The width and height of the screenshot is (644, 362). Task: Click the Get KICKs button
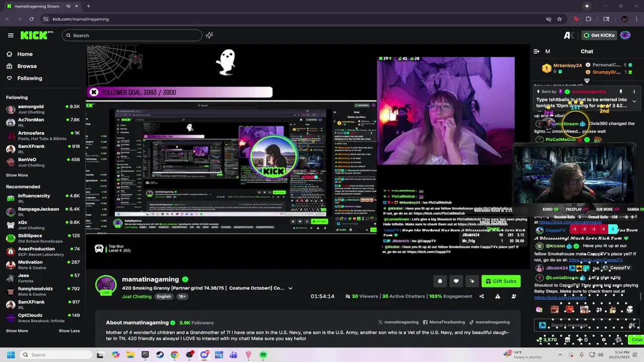click(598, 35)
